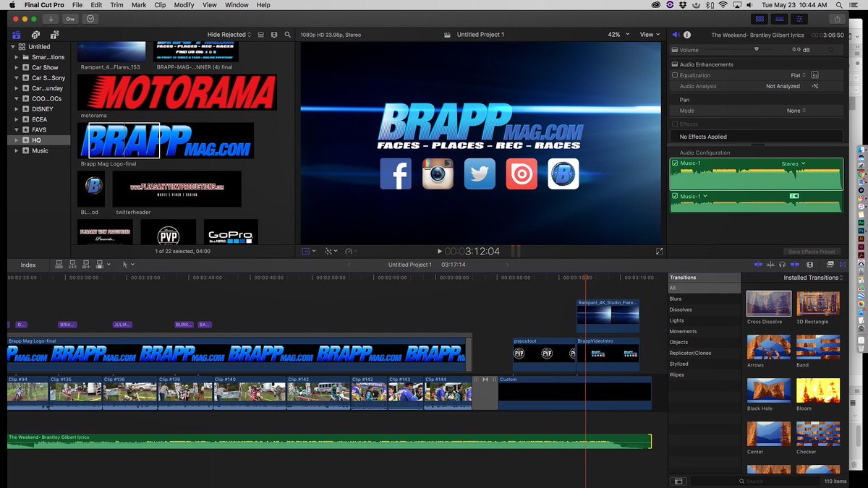Open the File menu

pos(77,5)
